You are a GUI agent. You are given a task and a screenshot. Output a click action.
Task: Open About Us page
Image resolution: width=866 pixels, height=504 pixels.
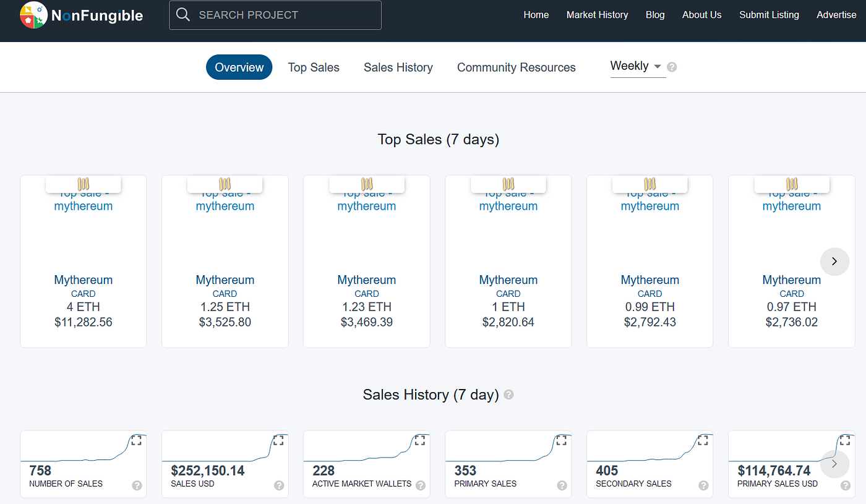[x=701, y=15]
